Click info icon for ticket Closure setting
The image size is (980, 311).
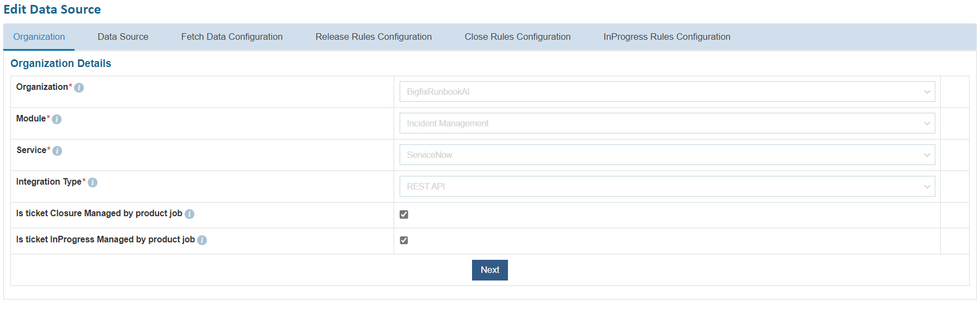189,214
